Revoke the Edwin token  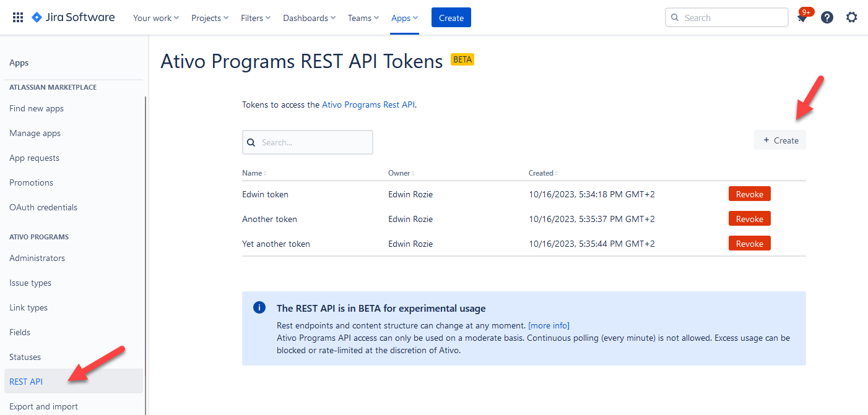[x=750, y=194]
